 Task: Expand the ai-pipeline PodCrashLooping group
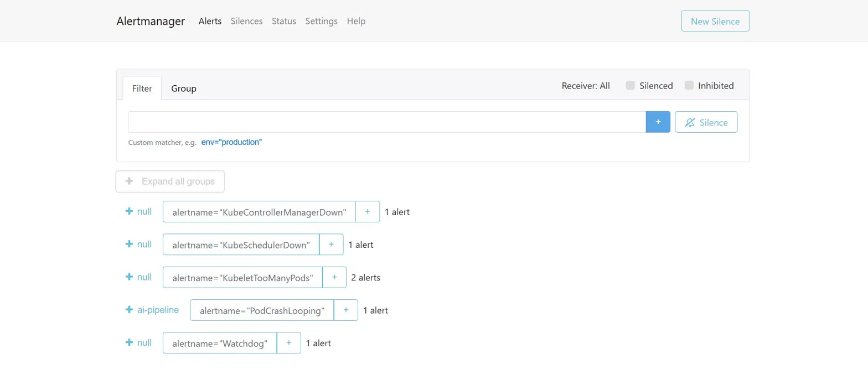pos(152,310)
